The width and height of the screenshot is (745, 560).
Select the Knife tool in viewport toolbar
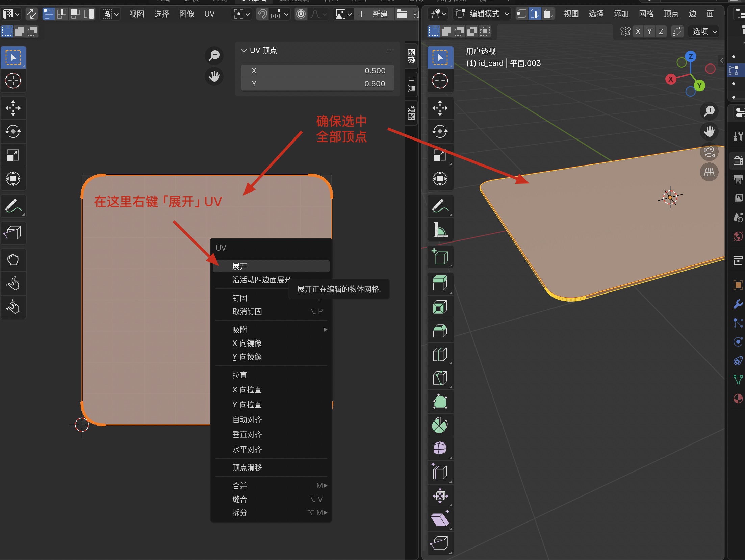pos(440,378)
